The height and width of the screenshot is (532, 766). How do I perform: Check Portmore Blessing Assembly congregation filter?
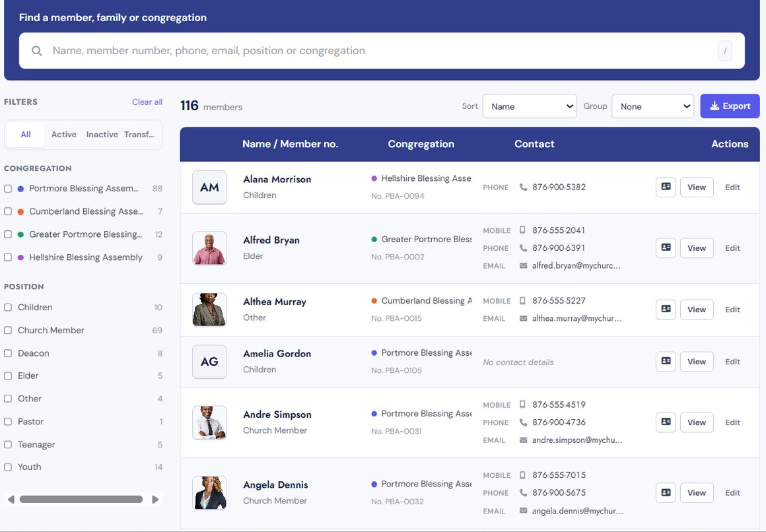[8, 189]
